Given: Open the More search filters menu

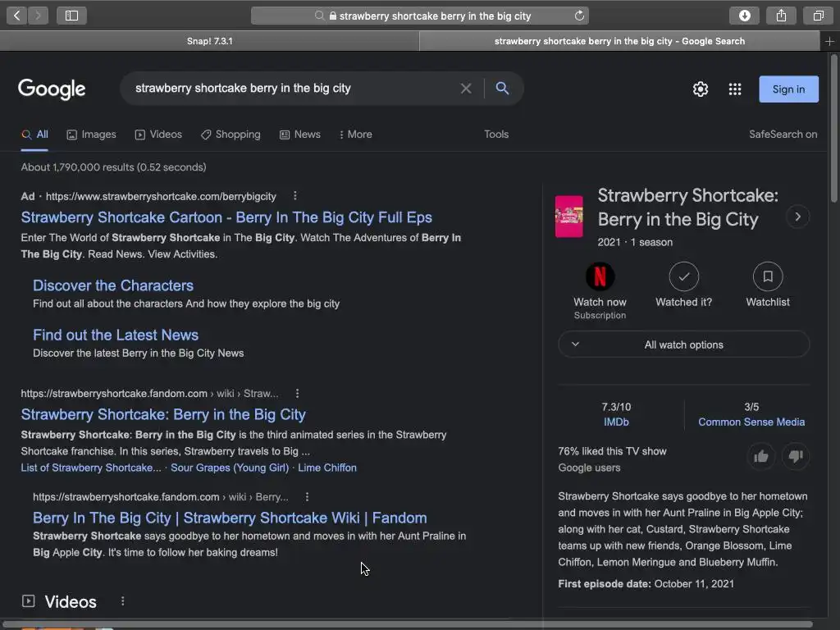Looking at the screenshot, I should (356, 135).
